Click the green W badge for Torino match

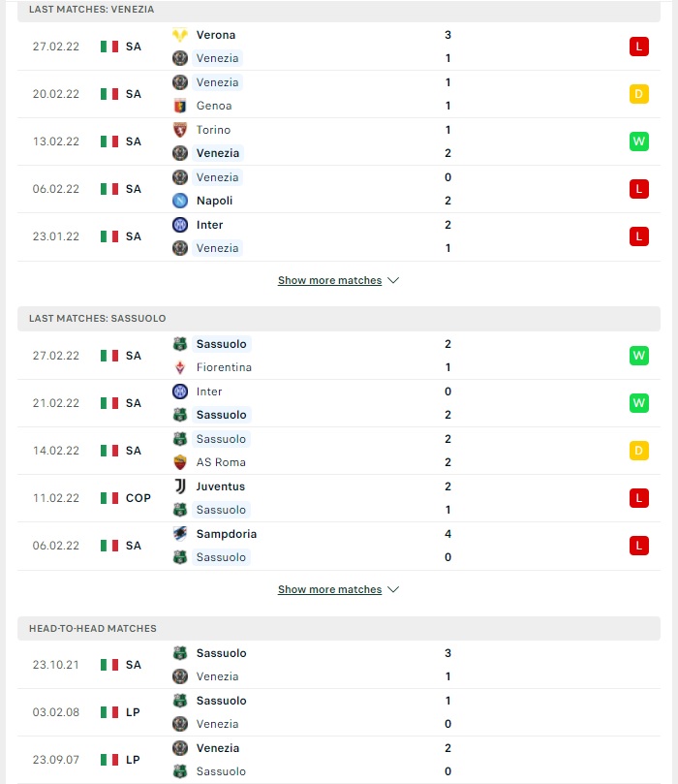[639, 141]
